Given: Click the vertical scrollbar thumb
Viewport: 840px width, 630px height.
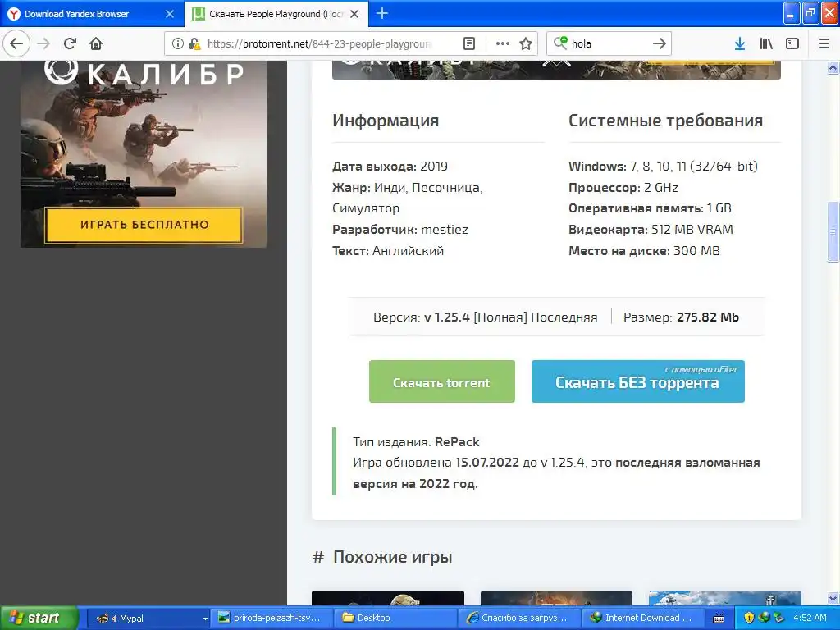Looking at the screenshot, I should pyautogui.click(x=833, y=231).
